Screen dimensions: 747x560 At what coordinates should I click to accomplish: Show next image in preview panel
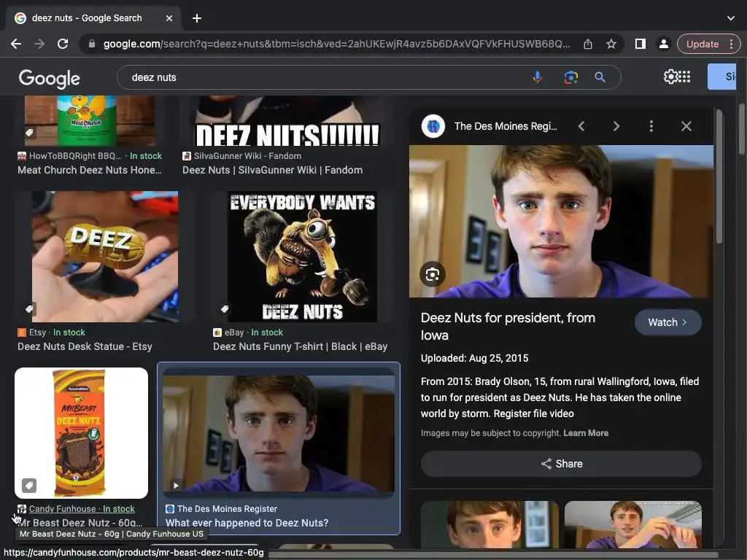pos(616,126)
